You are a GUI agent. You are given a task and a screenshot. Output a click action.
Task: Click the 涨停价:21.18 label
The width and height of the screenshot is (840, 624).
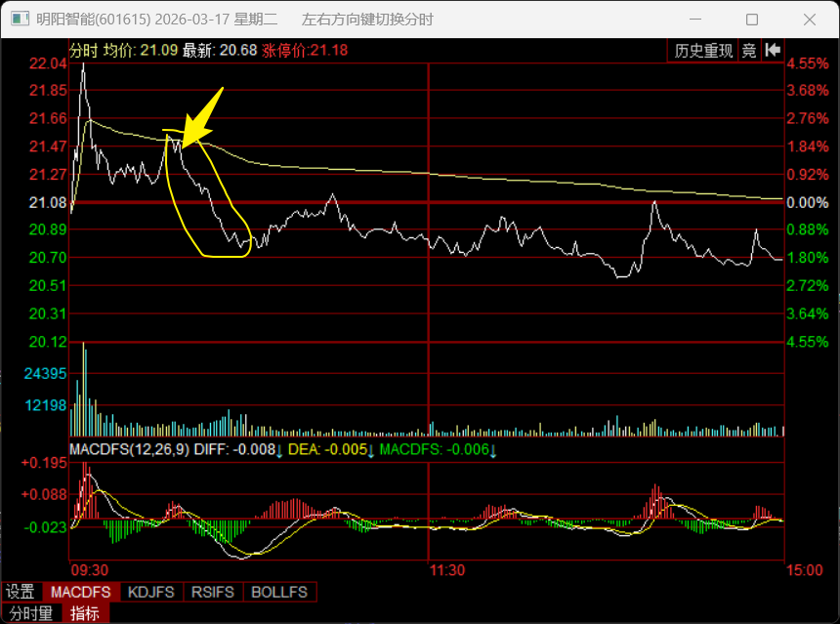305,51
